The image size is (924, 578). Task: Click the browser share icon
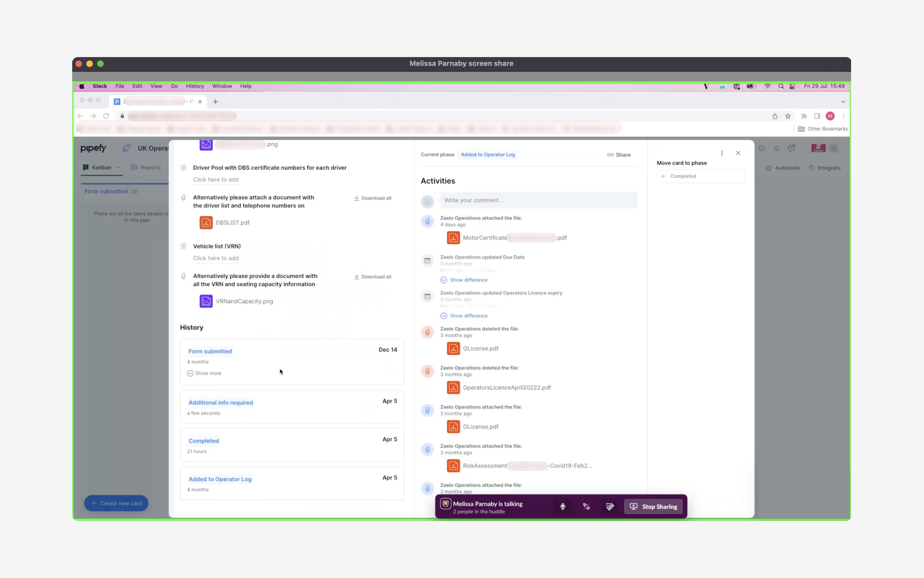coord(775,116)
